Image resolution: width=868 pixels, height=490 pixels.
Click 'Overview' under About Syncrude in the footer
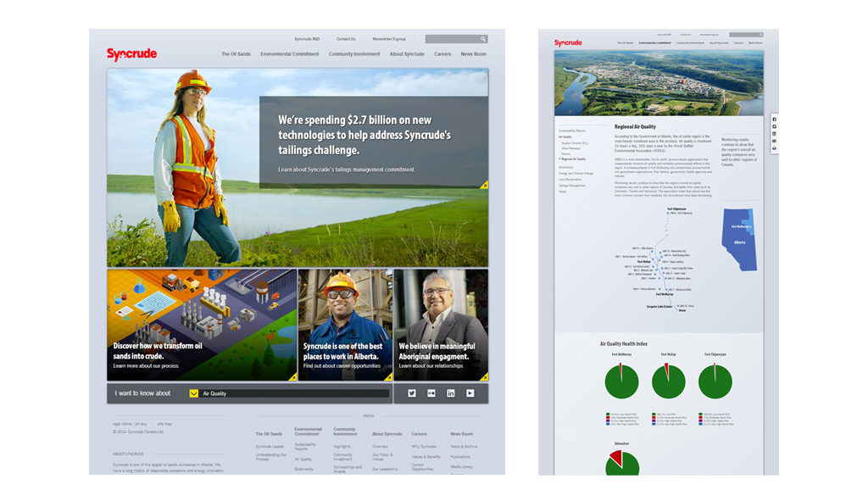click(380, 447)
